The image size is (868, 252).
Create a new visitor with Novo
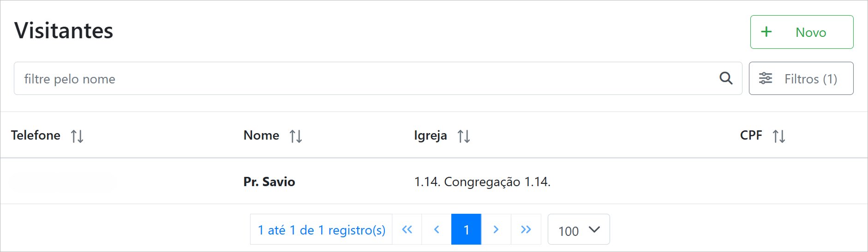pyautogui.click(x=802, y=32)
